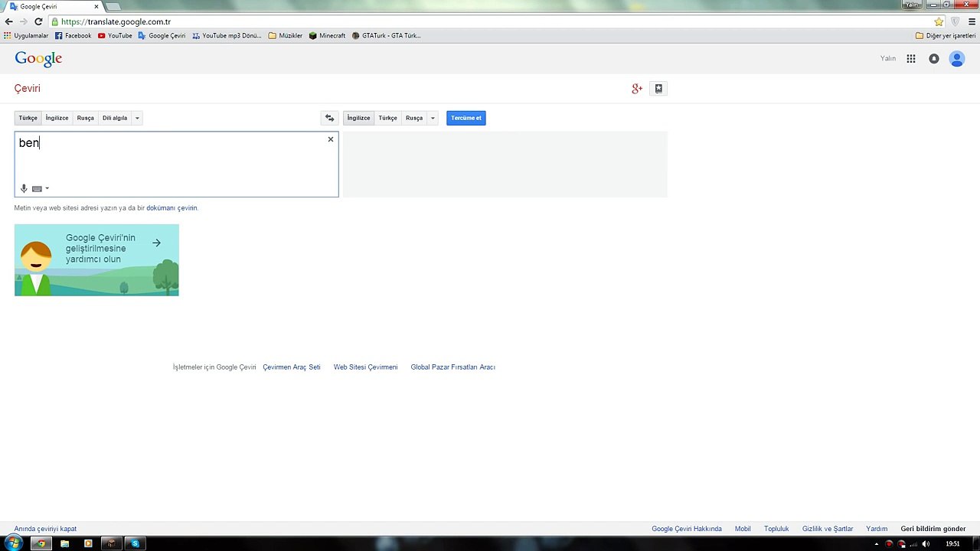Select Dili algıla detect language
This screenshot has width=980, height=551.
coord(115,118)
